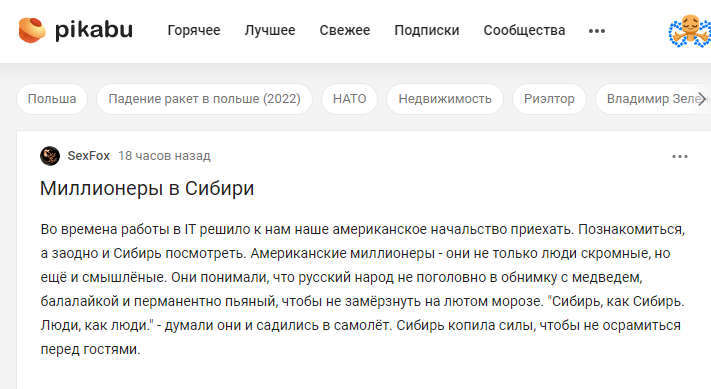Select the Польша tag chip
Screen dimensions: 711x389
point(52,99)
